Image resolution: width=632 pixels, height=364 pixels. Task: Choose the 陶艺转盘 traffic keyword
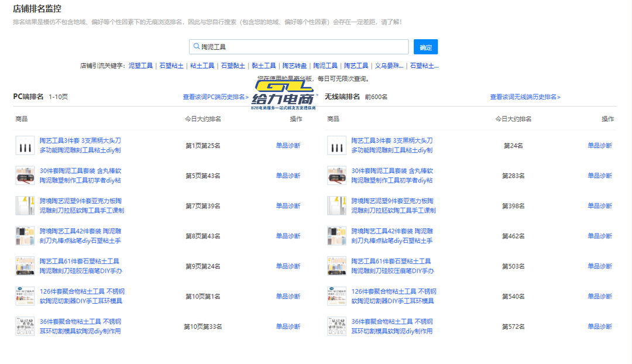click(294, 66)
